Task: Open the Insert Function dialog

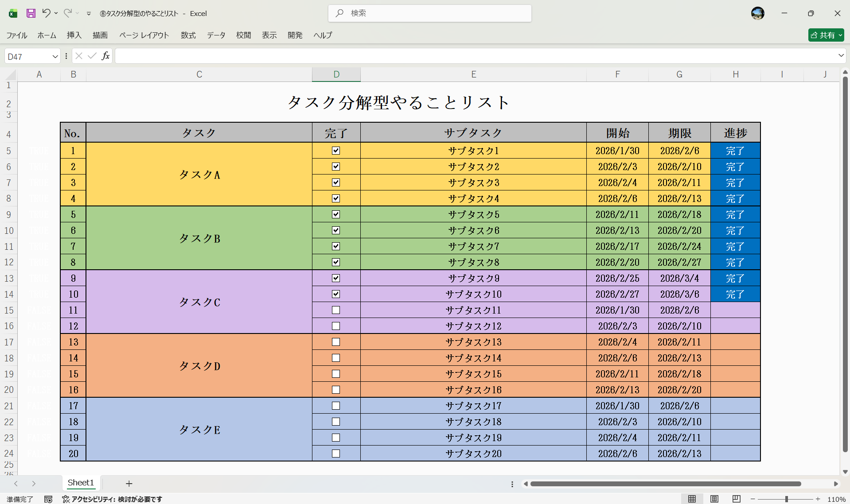Action: (105, 55)
